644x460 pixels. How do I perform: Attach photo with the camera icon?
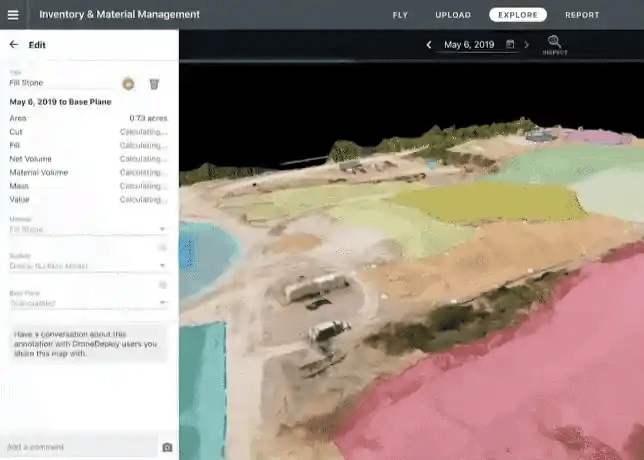tap(167, 447)
